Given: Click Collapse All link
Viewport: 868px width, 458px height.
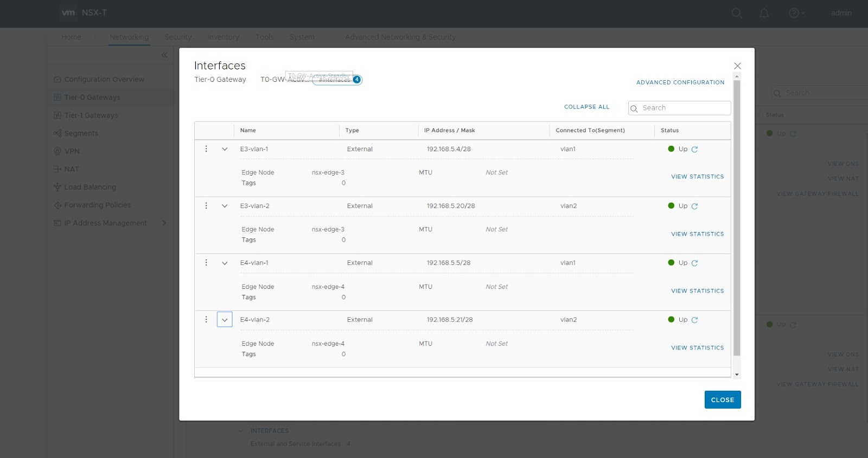Looking at the screenshot, I should (586, 107).
